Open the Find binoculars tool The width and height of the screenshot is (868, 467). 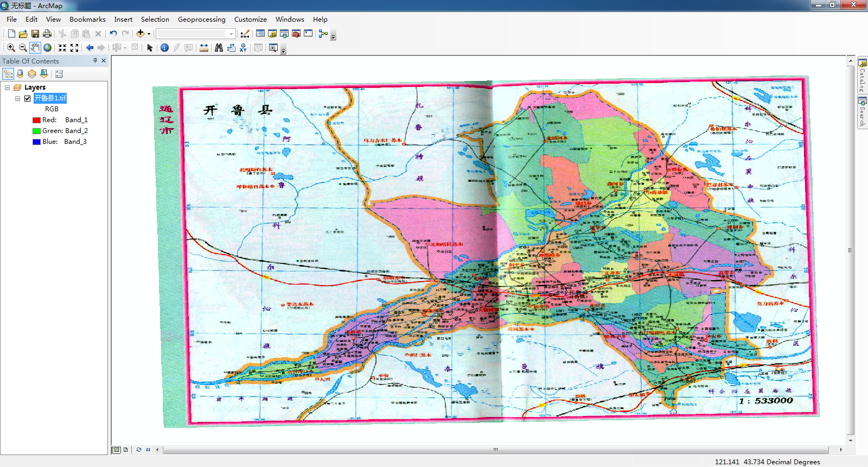[x=219, y=48]
